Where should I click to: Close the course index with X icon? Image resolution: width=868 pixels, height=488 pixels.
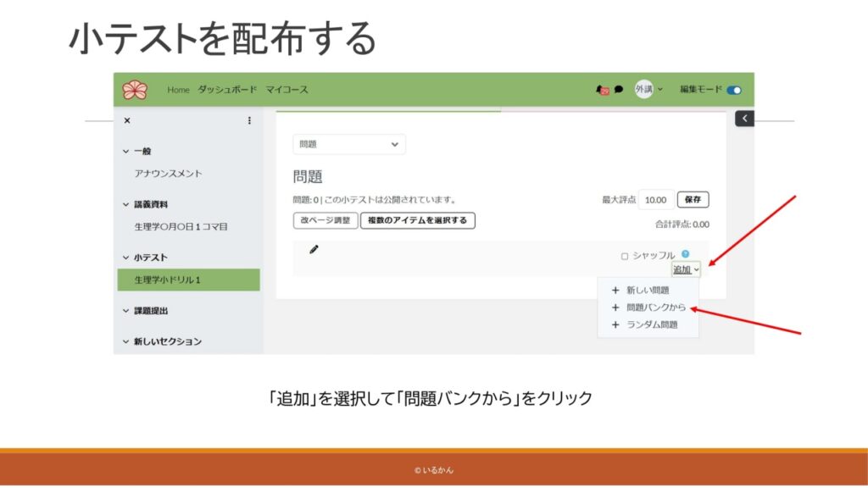coord(127,120)
